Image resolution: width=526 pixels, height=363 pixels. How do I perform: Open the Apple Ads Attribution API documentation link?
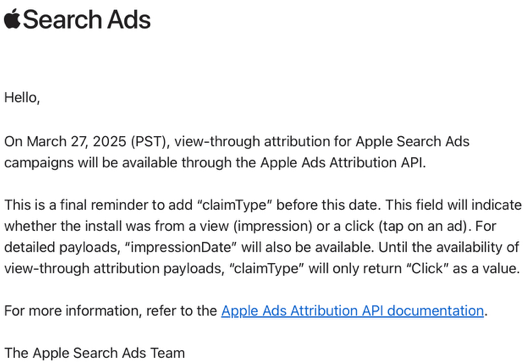click(x=352, y=311)
